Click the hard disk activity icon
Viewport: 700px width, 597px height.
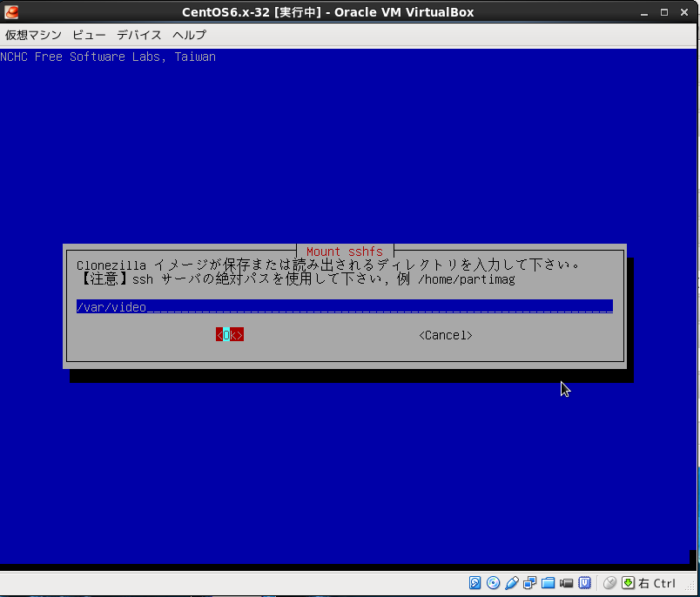coord(475,583)
